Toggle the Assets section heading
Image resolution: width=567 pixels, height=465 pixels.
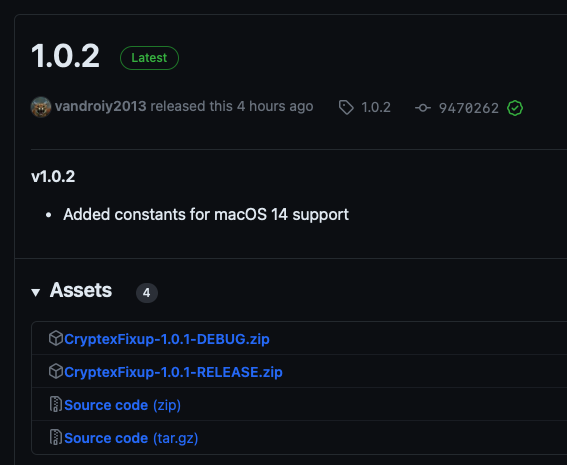pos(81,290)
